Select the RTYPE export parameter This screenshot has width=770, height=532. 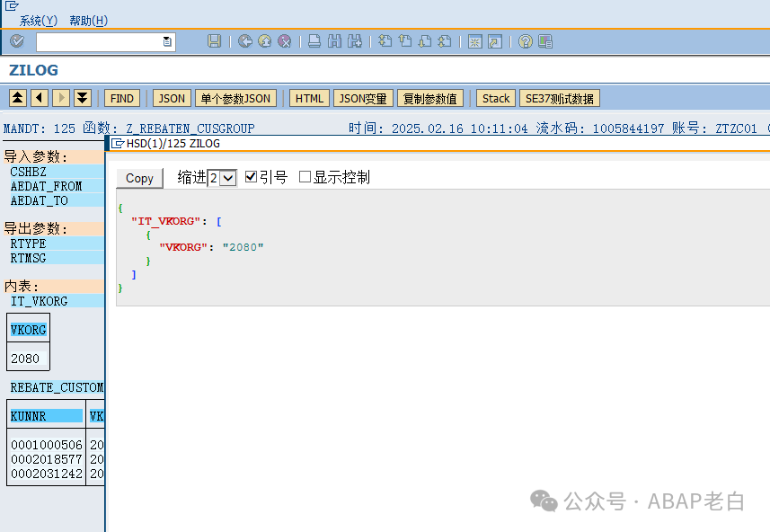click(x=29, y=244)
